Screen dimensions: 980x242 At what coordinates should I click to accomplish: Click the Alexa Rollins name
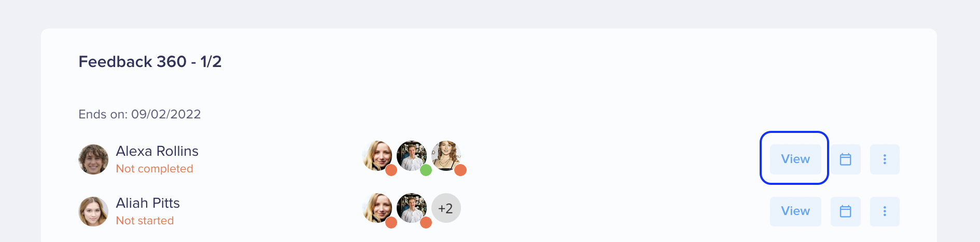(x=157, y=151)
